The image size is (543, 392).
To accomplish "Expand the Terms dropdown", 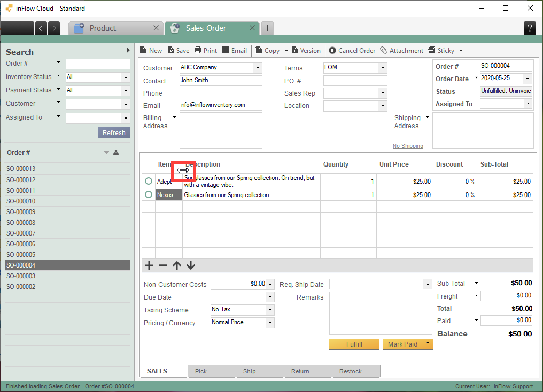I will (383, 68).
